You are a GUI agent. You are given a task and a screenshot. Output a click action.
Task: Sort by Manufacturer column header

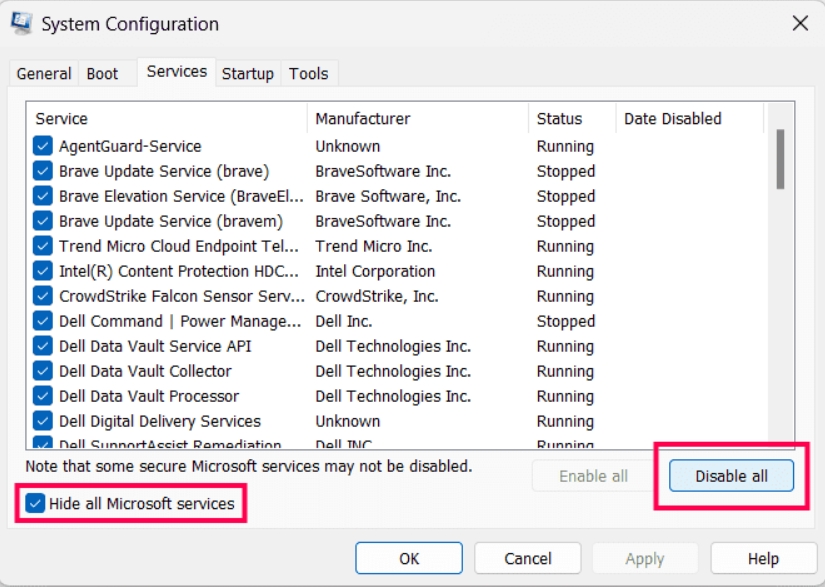click(x=417, y=119)
